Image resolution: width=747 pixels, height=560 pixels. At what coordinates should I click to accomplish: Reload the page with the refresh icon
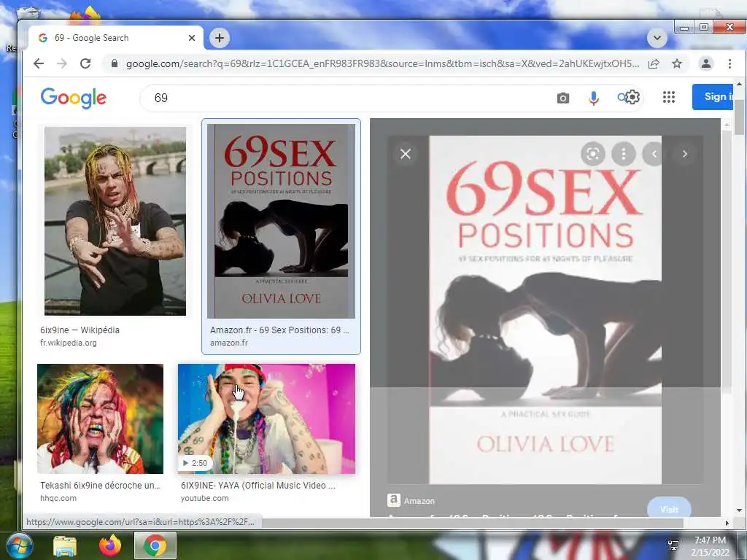point(85,63)
